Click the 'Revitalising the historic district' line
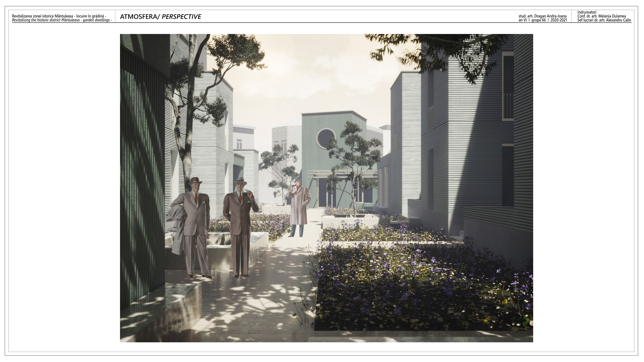The image size is (644, 362). 62,20
